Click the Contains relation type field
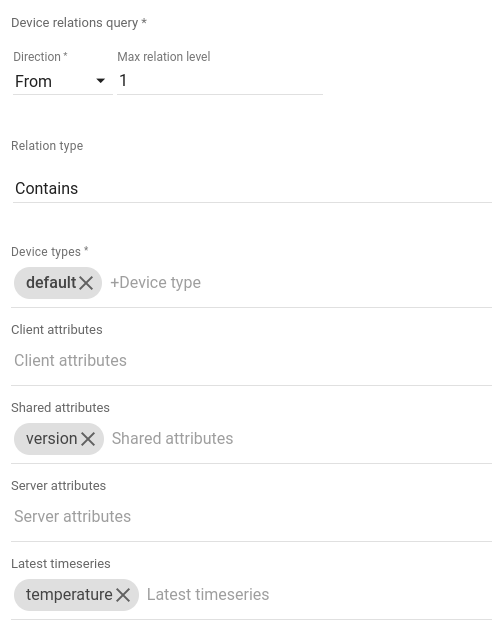The image size is (492, 631). [x=252, y=188]
